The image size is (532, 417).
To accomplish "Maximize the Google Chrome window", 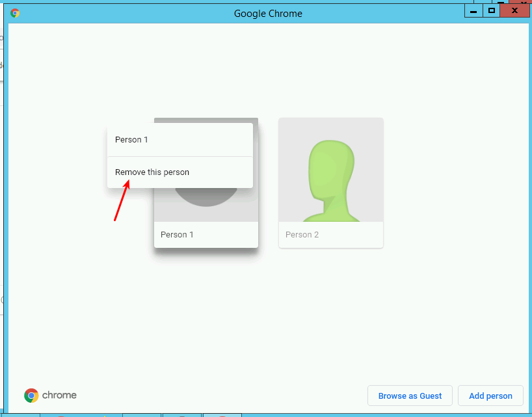I will pyautogui.click(x=491, y=11).
